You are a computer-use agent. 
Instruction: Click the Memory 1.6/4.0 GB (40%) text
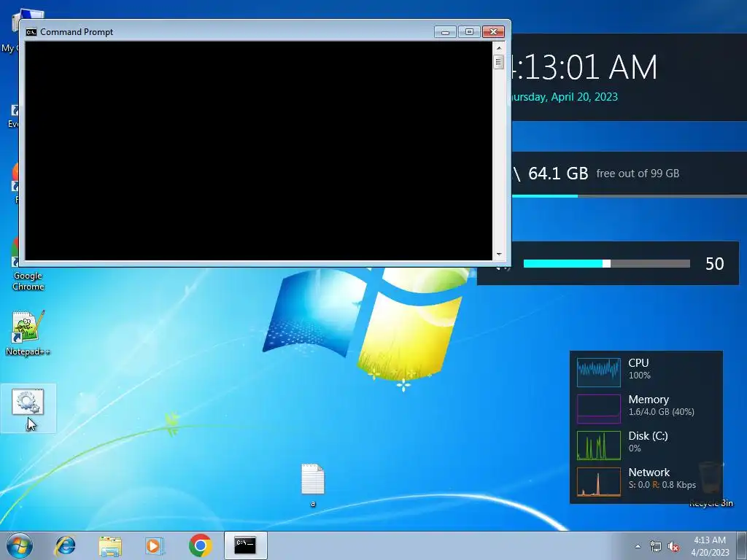tap(661, 412)
